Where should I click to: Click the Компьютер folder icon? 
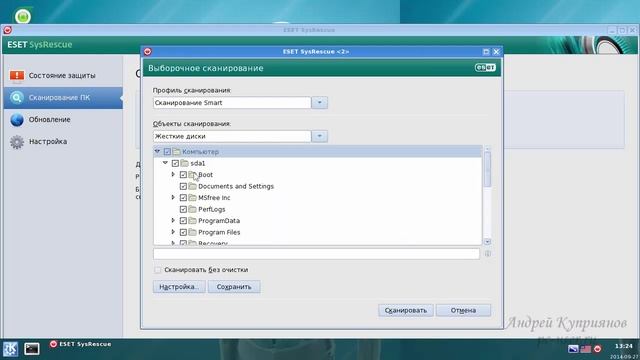176,151
